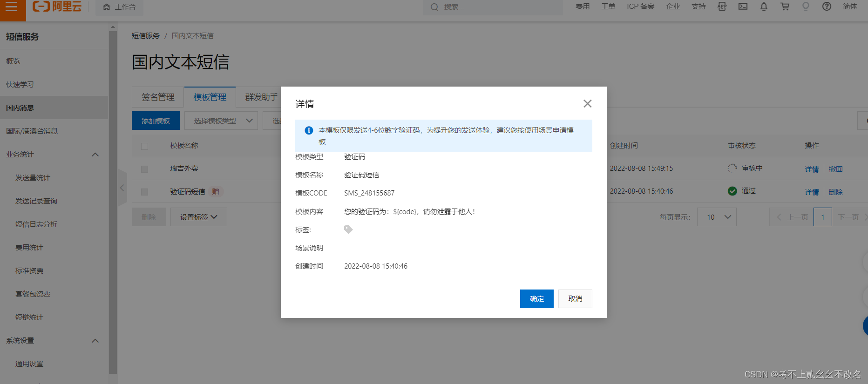The height and width of the screenshot is (384, 868).
Task: Click the green 通过 status icon
Action: tap(732, 191)
